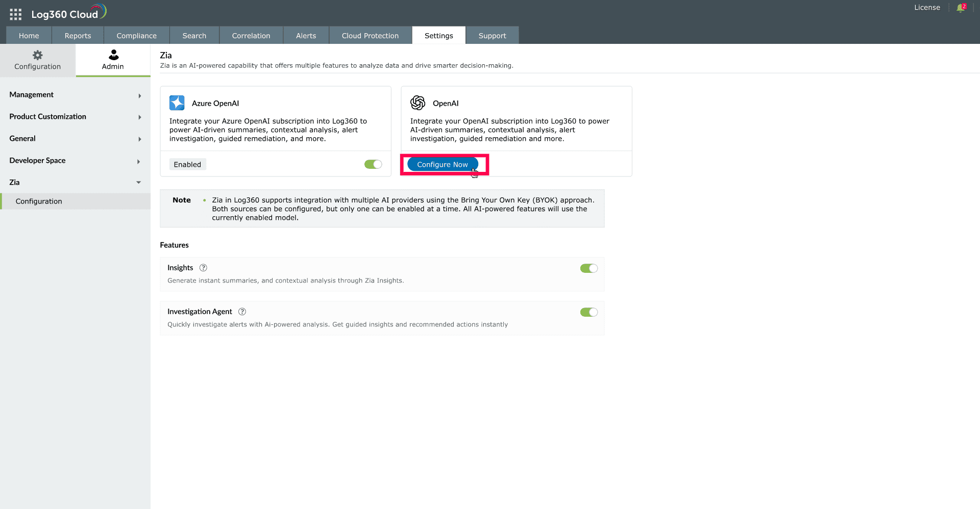Open the Reports tab

click(78, 36)
